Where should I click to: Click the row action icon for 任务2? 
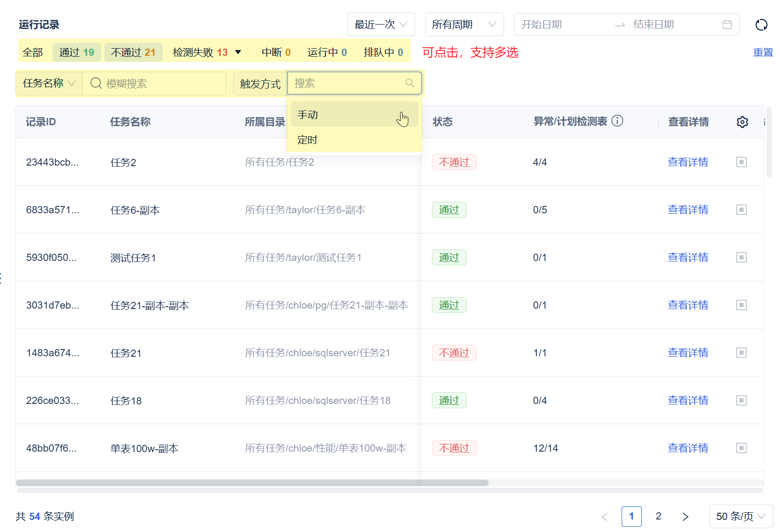(741, 162)
